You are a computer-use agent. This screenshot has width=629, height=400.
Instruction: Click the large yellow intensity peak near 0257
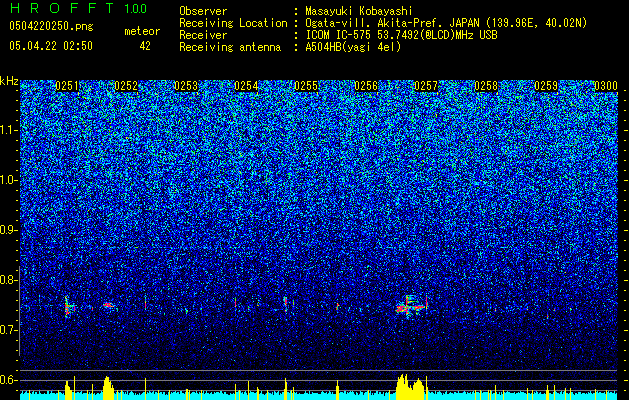pyautogui.click(x=412, y=386)
